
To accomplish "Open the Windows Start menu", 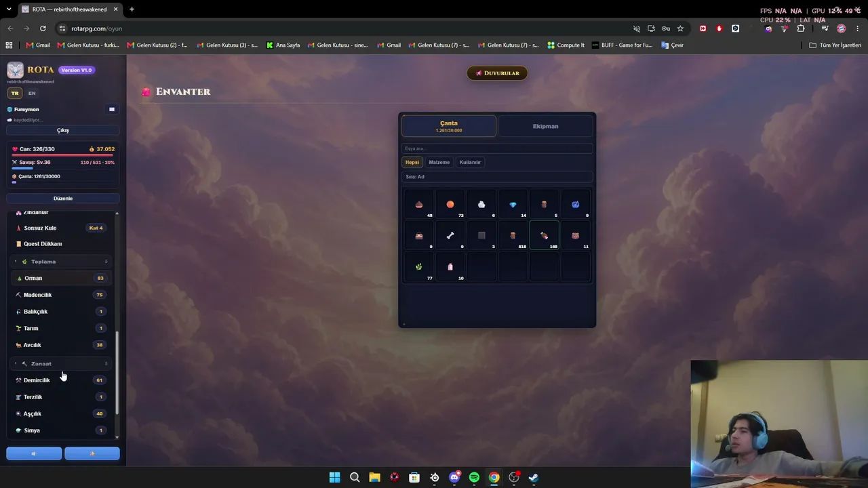I will pyautogui.click(x=334, y=477).
